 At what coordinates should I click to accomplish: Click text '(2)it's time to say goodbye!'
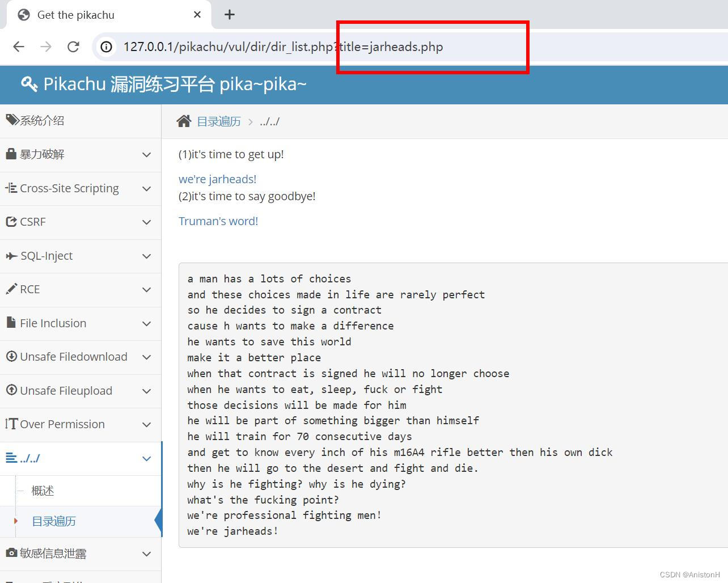[247, 196]
